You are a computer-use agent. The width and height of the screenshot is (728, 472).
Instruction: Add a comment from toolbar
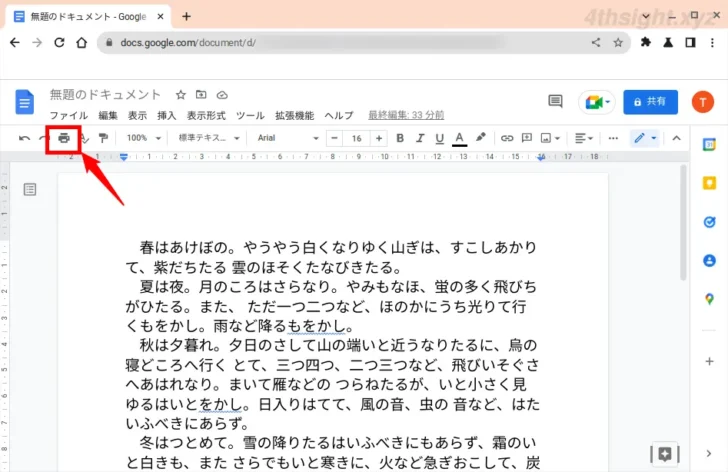coord(526,138)
